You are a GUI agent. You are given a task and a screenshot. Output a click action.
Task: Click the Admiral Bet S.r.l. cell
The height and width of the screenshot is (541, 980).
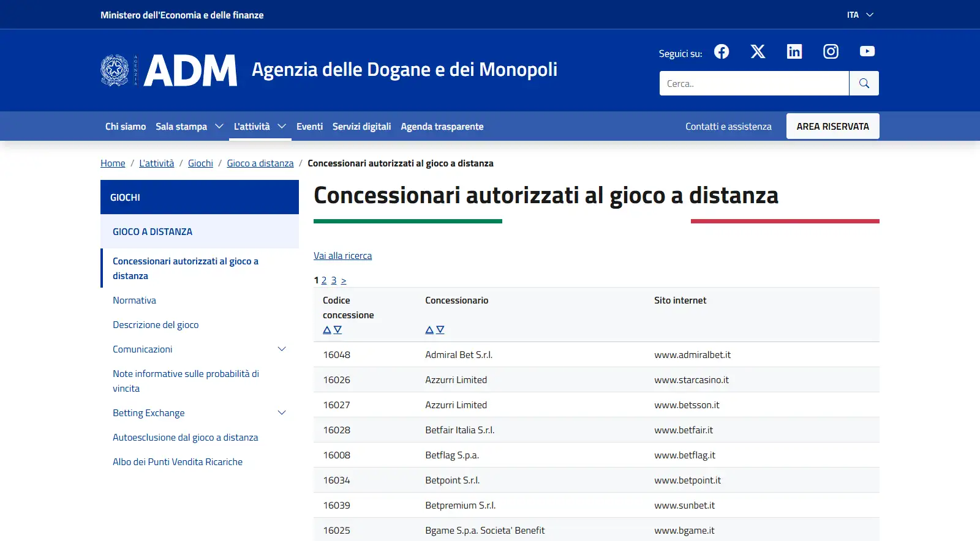coord(459,354)
